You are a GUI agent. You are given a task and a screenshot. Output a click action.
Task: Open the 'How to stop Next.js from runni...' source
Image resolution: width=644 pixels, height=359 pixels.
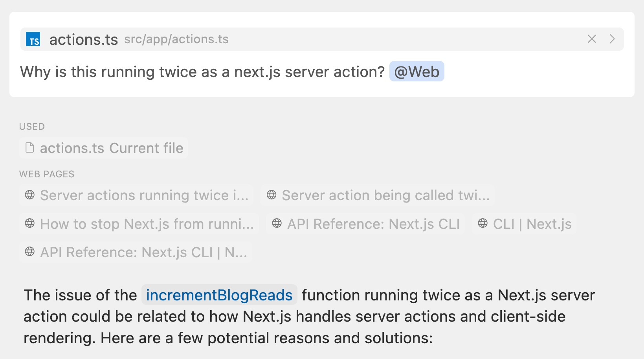(147, 224)
